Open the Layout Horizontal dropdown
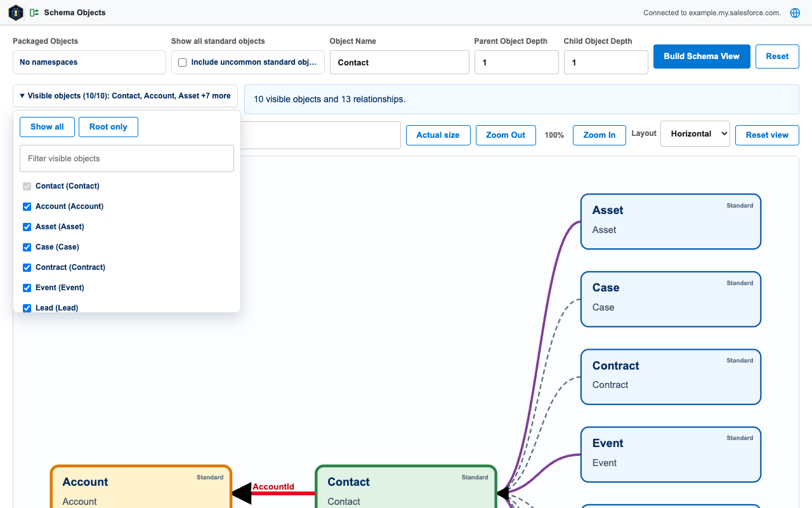 [x=695, y=134]
